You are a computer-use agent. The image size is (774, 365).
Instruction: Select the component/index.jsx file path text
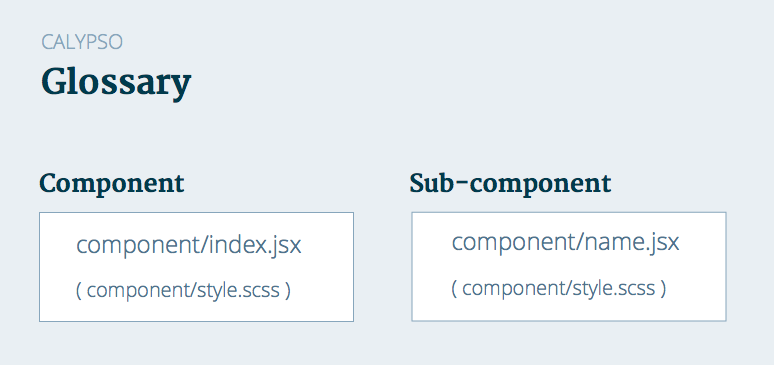click(x=189, y=245)
